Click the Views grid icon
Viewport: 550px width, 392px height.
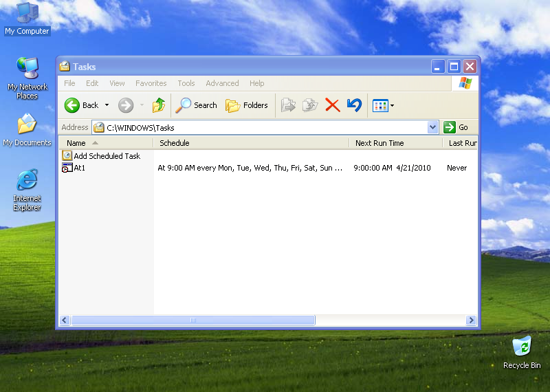coord(380,105)
